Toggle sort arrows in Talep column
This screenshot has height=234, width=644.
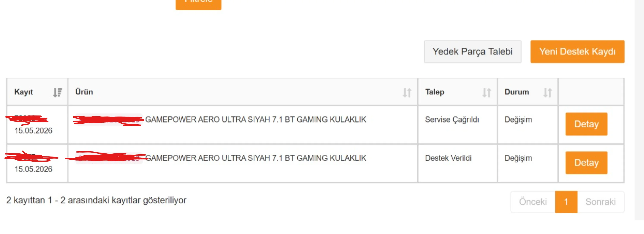487,92
